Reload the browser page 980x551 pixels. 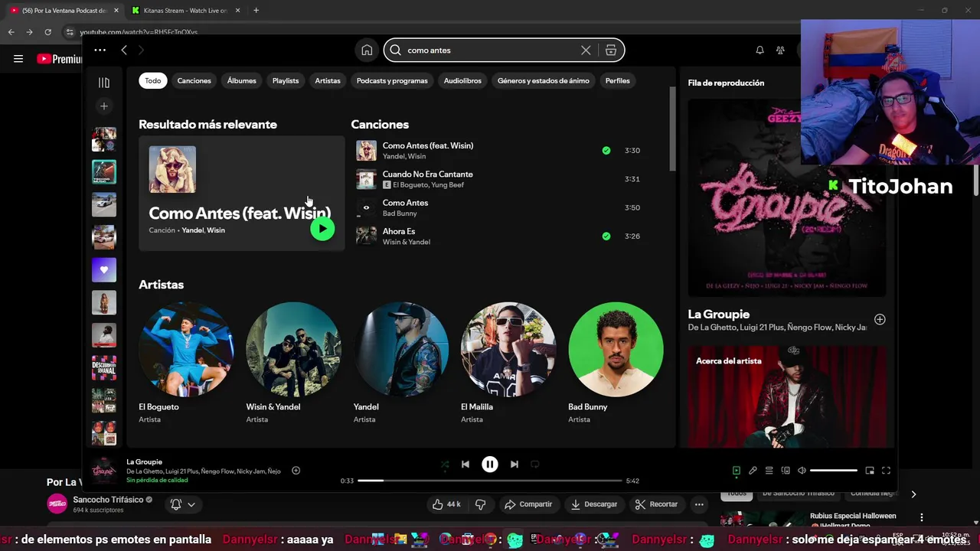(47, 32)
